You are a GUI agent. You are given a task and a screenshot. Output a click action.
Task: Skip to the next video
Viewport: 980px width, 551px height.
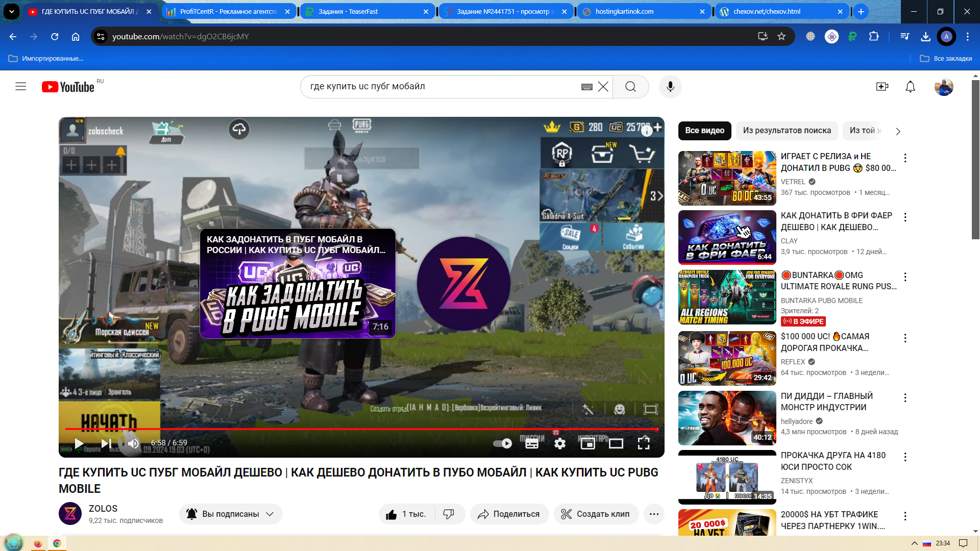coord(106,443)
